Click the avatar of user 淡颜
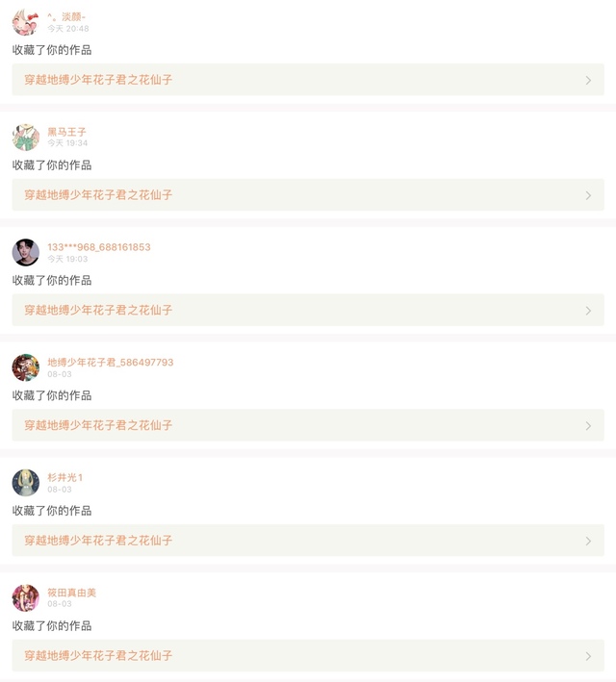 tap(25, 22)
